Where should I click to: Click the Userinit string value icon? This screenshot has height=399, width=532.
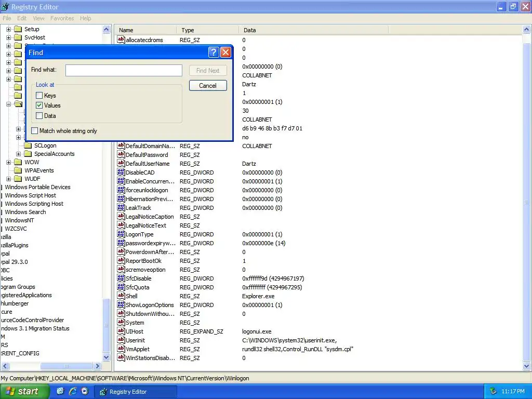click(121, 340)
